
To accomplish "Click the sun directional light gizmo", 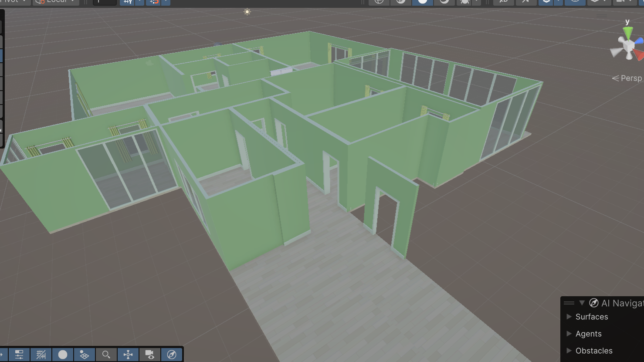I will click(x=247, y=12).
